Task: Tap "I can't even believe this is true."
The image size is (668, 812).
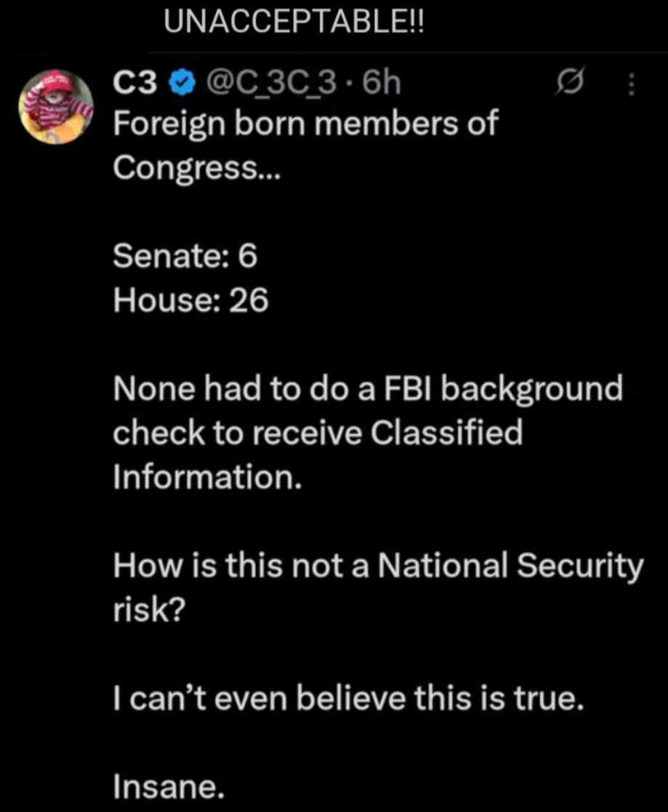Action: pos(349,699)
